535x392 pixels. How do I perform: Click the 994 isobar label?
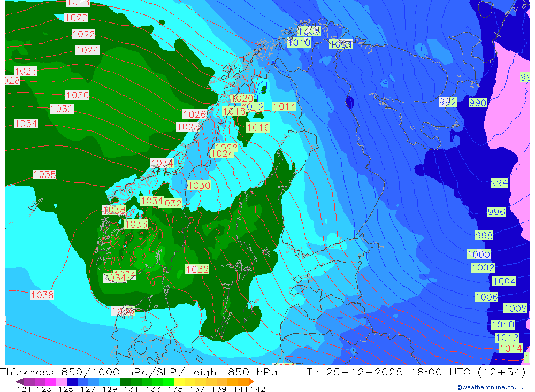click(x=499, y=183)
